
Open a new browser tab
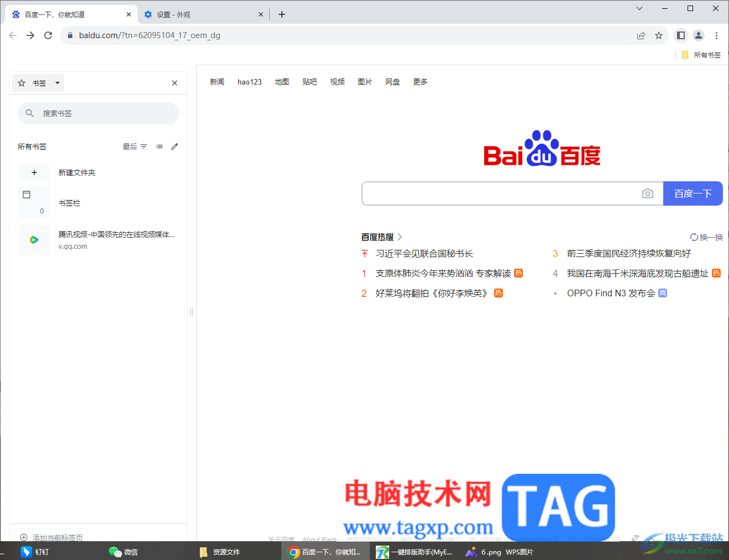(282, 14)
